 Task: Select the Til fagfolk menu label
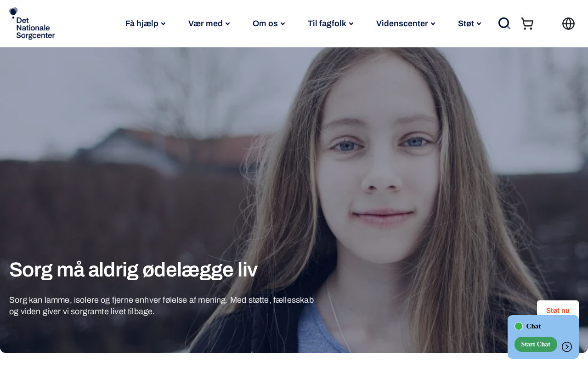click(327, 23)
